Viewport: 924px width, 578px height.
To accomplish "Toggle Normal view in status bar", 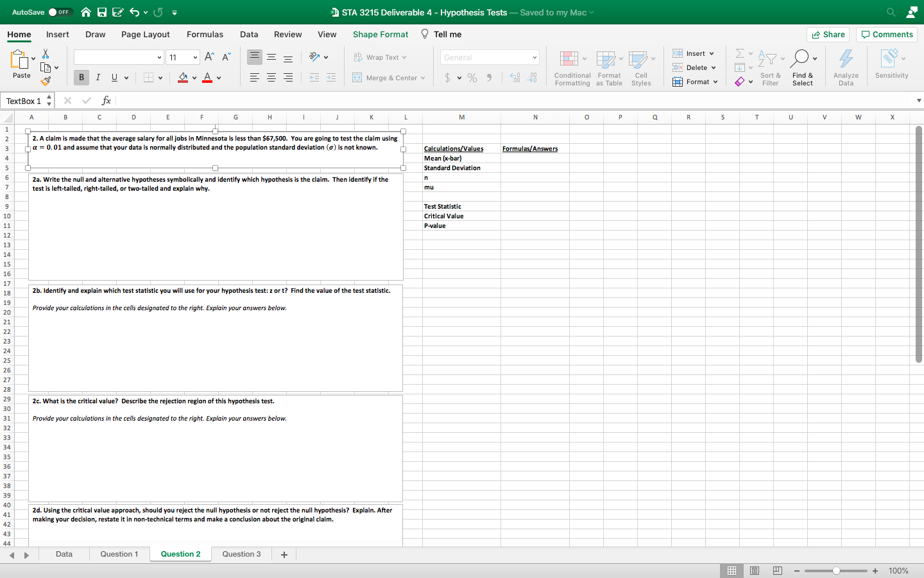I will [732, 571].
